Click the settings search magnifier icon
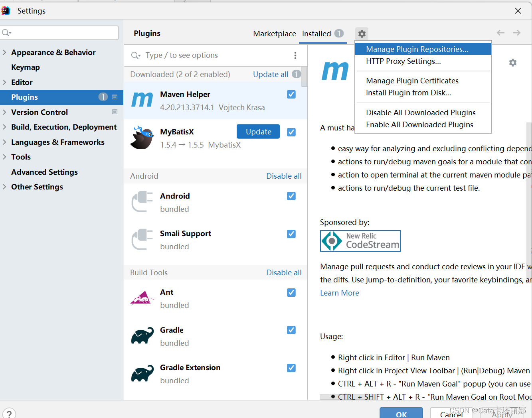The image size is (532, 418). (6, 33)
